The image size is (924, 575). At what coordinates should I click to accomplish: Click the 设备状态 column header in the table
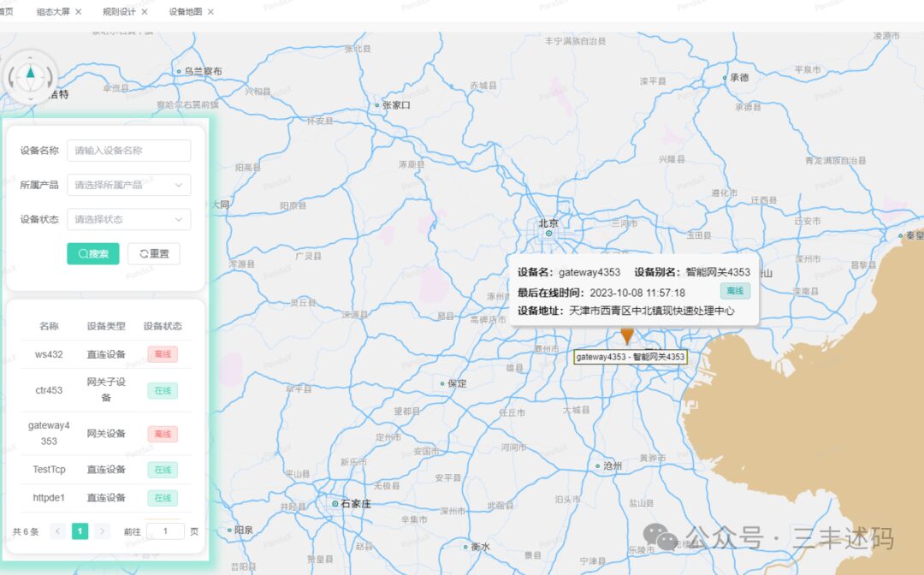tap(163, 326)
